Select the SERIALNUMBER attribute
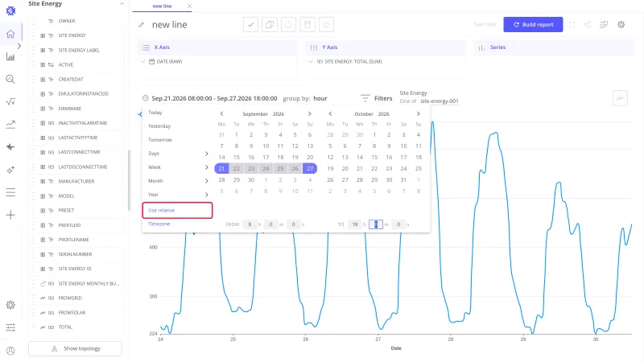 point(75,254)
